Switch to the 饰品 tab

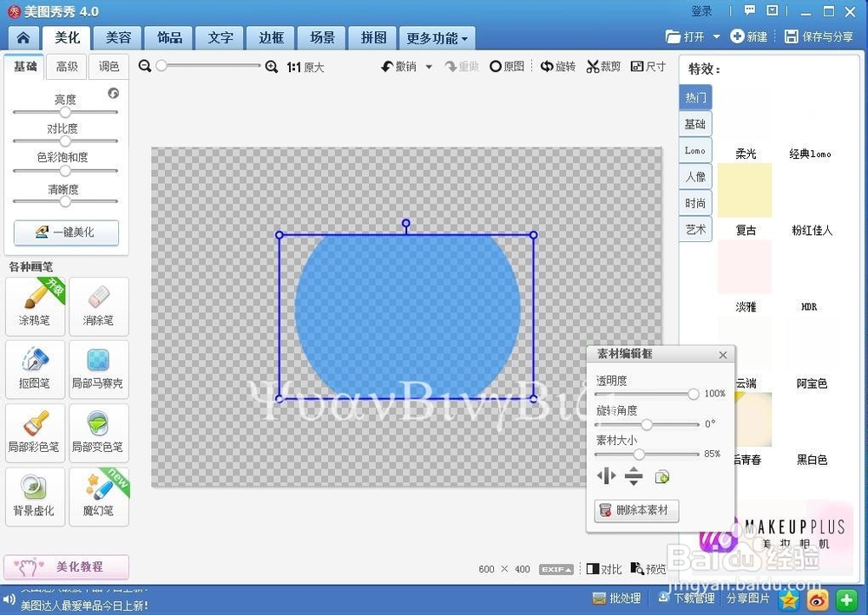pyautogui.click(x=168, y=37)
